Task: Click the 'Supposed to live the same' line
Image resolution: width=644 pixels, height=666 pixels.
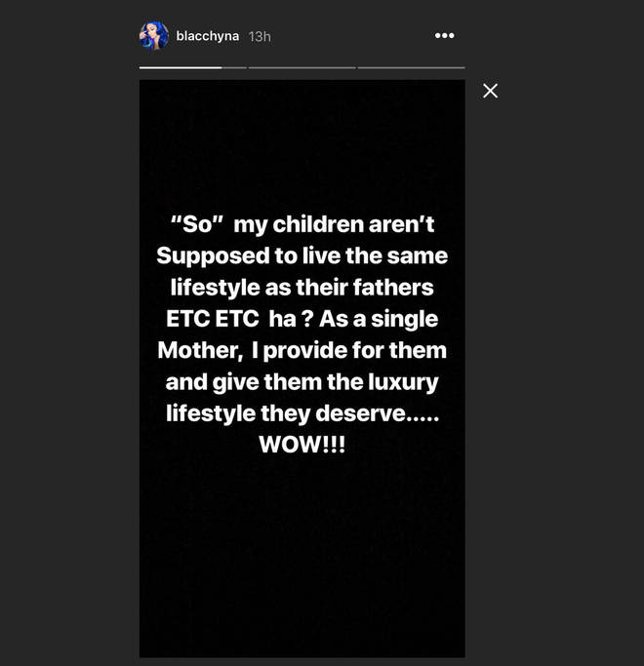Action: [302, 256]
